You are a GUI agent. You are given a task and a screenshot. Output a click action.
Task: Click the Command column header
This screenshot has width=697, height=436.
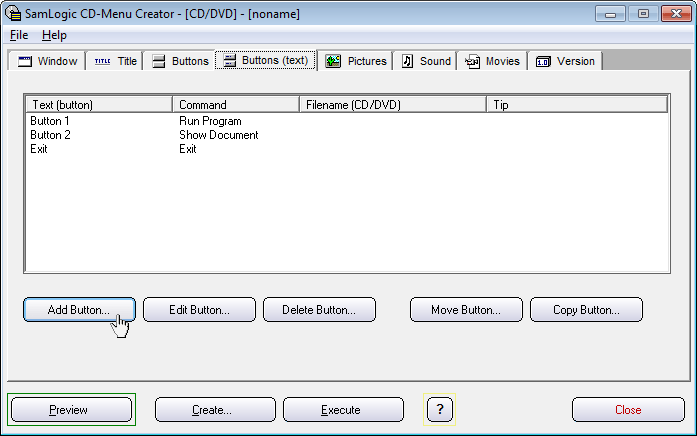[236, 104]
